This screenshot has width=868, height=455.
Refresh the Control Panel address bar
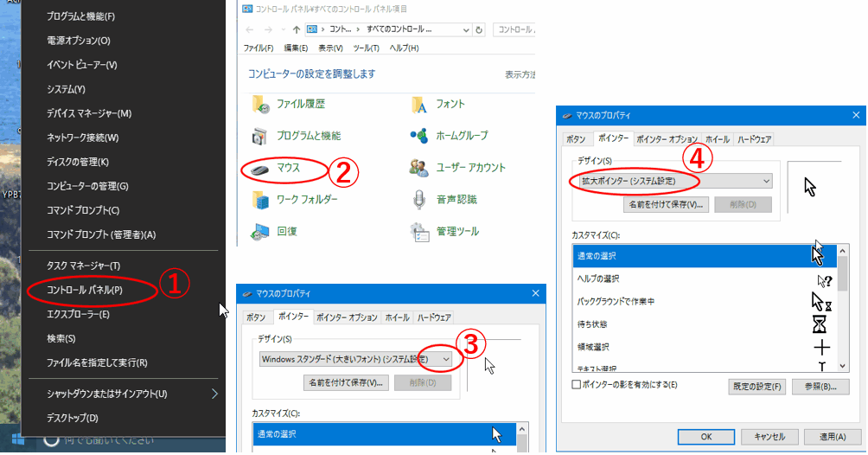click(479, 29)
